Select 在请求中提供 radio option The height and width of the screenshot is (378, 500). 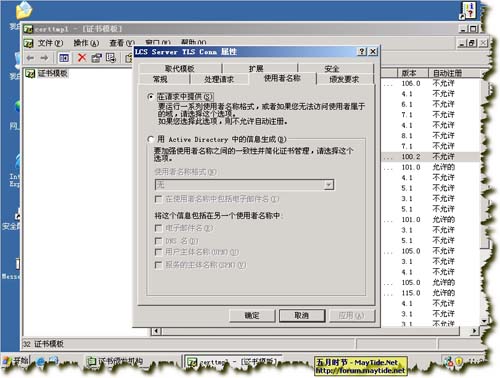pos(151,97)
